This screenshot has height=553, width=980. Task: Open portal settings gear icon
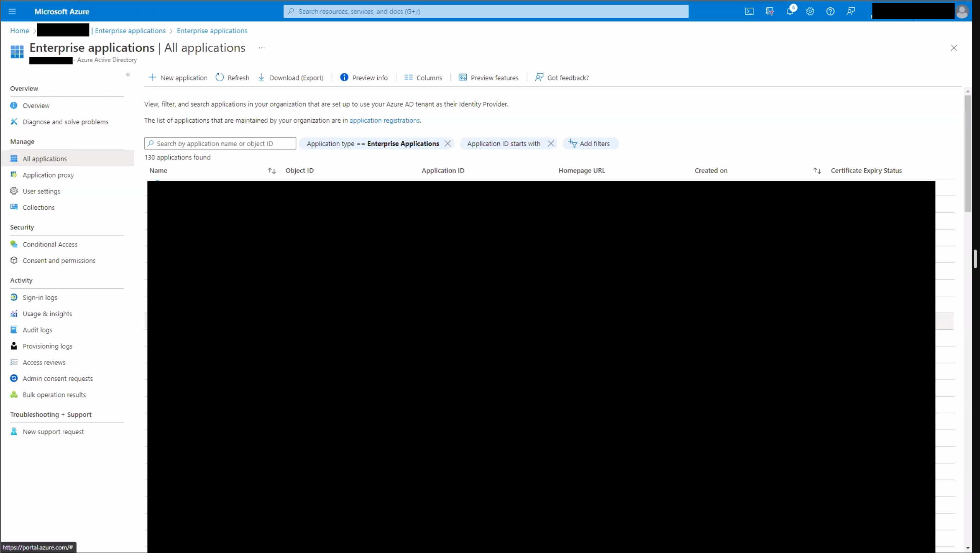tap(810, 11)
